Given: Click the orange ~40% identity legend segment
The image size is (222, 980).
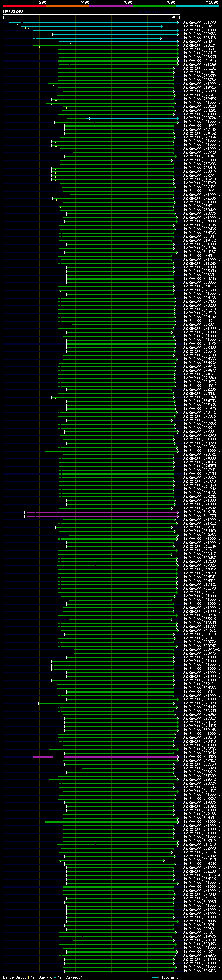Looking at the screenshot, I should (x=68, y=6).
